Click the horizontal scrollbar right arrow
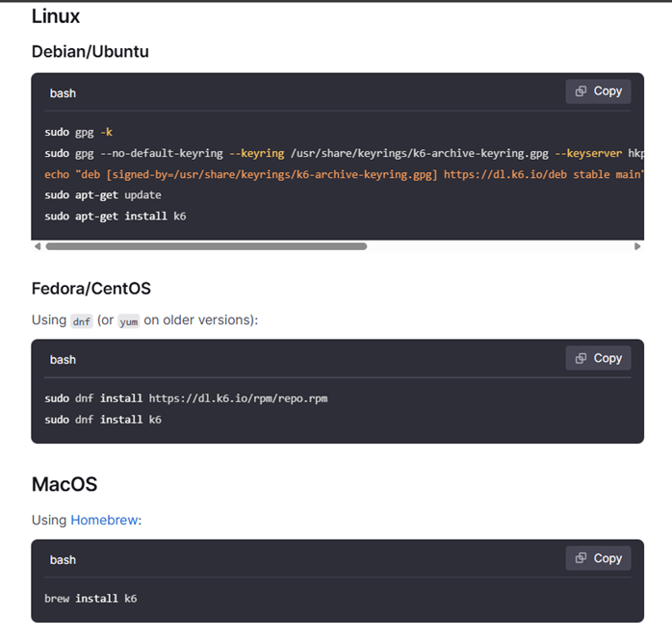 point(637,246)
